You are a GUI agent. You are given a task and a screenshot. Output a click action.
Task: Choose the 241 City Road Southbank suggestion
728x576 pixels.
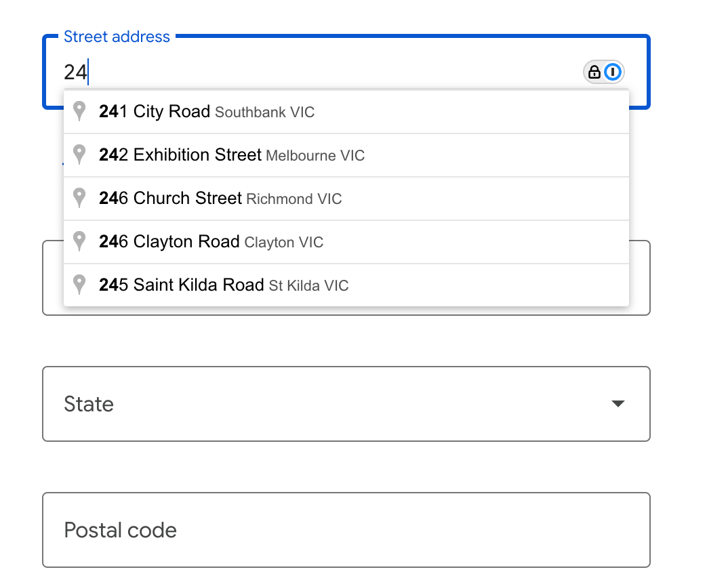[x=346, y=112]
